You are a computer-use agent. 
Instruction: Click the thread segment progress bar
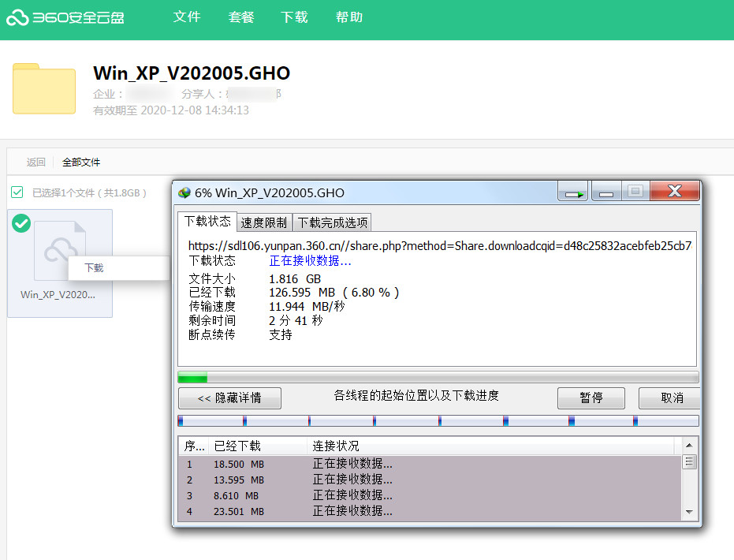click(x=438, y=421)
